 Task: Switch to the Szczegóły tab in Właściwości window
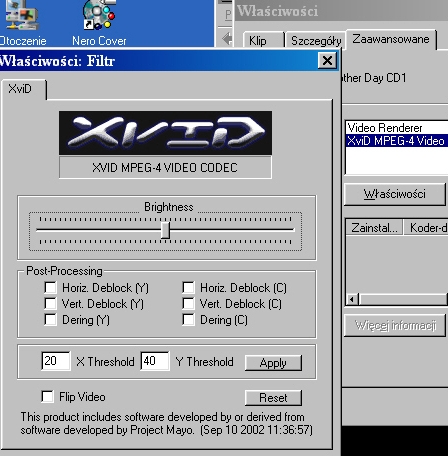[315, 41]
